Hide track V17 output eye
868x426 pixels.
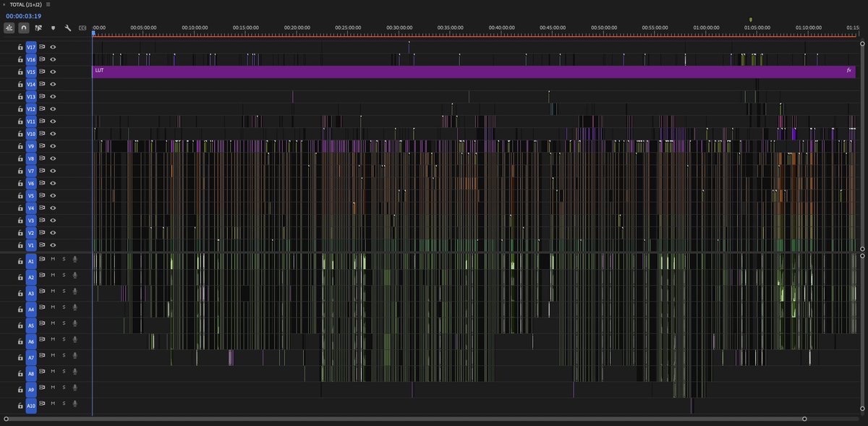pyautogui.click(x=53, y=47)
